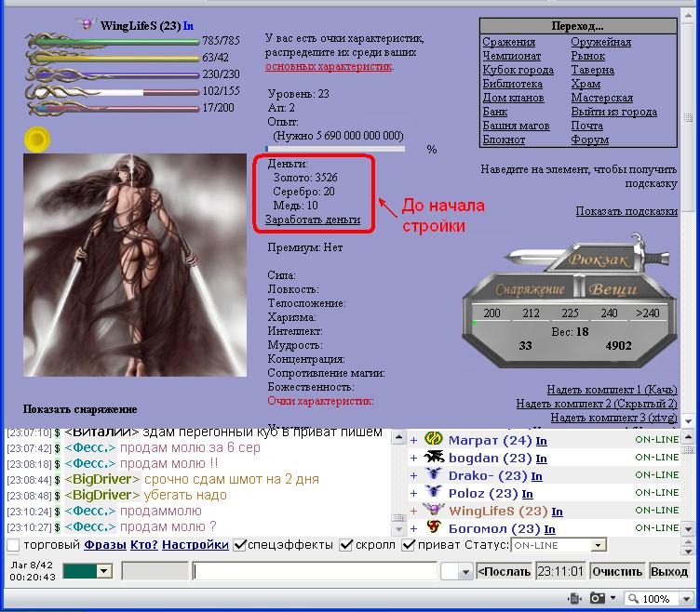Click the Заработать деньги link
The image size is (700, 612).
(313, 220)
